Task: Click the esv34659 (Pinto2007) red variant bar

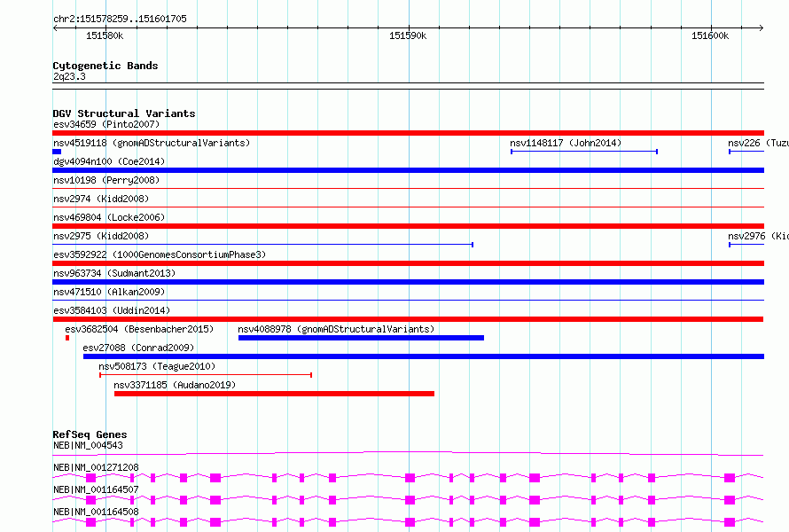Action: (x=408, y=133)
